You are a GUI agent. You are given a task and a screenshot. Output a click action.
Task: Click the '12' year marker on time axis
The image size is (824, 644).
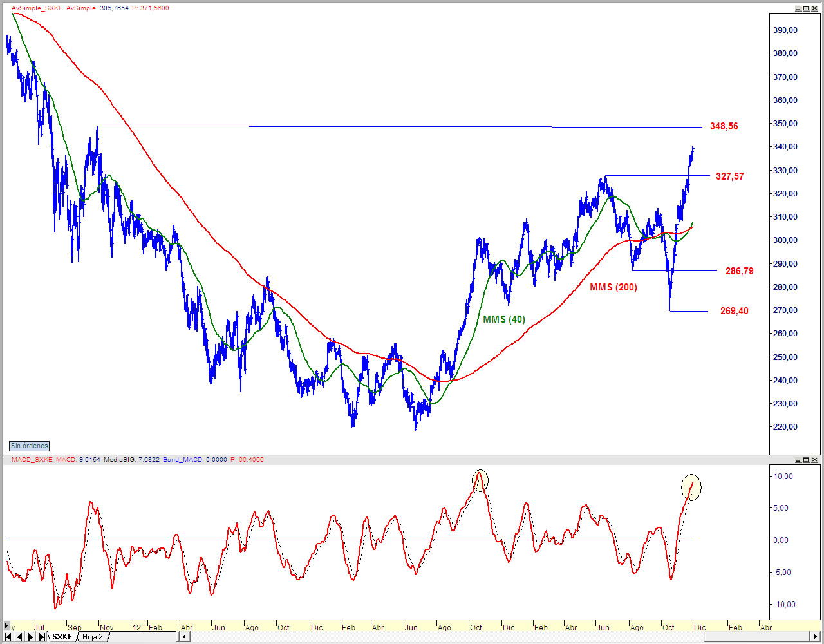click(x=136, y=627)
